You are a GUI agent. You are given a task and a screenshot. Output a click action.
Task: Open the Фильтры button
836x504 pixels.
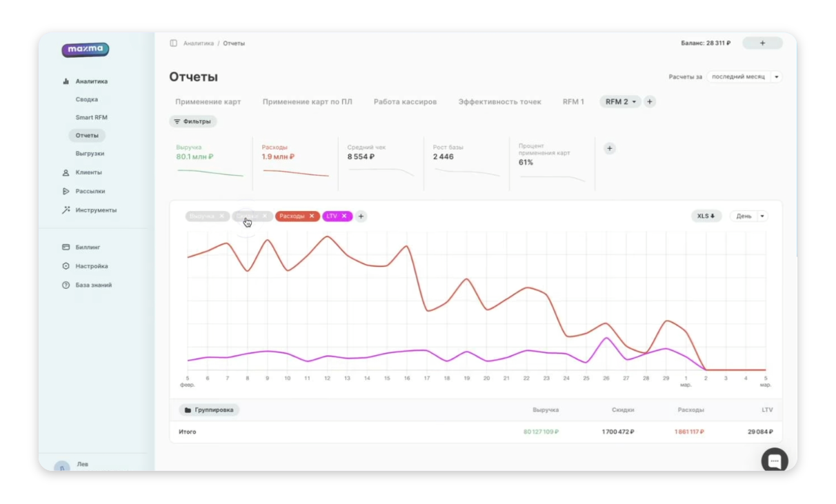[x=193, y=121]
